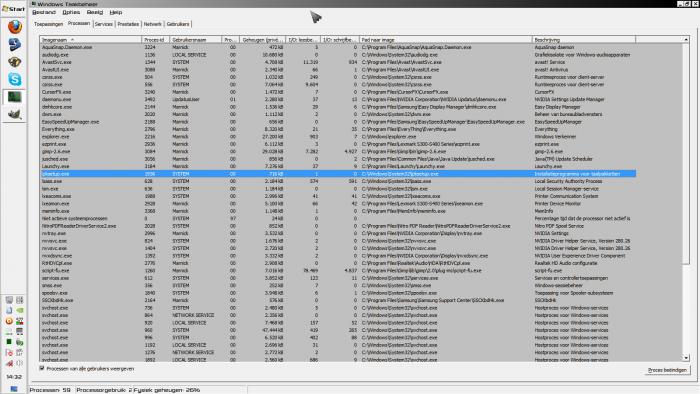Switch to the Processen tab

(x=79, y=23)
